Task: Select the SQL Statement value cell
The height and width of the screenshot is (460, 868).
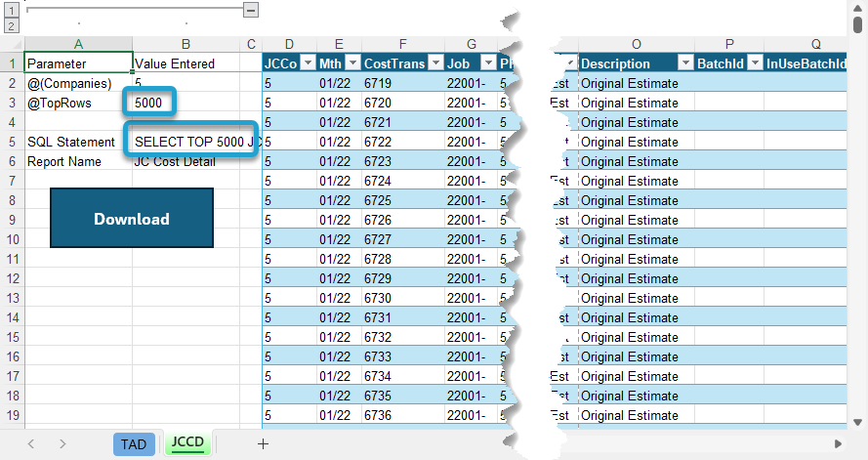Action: [186, 143]
